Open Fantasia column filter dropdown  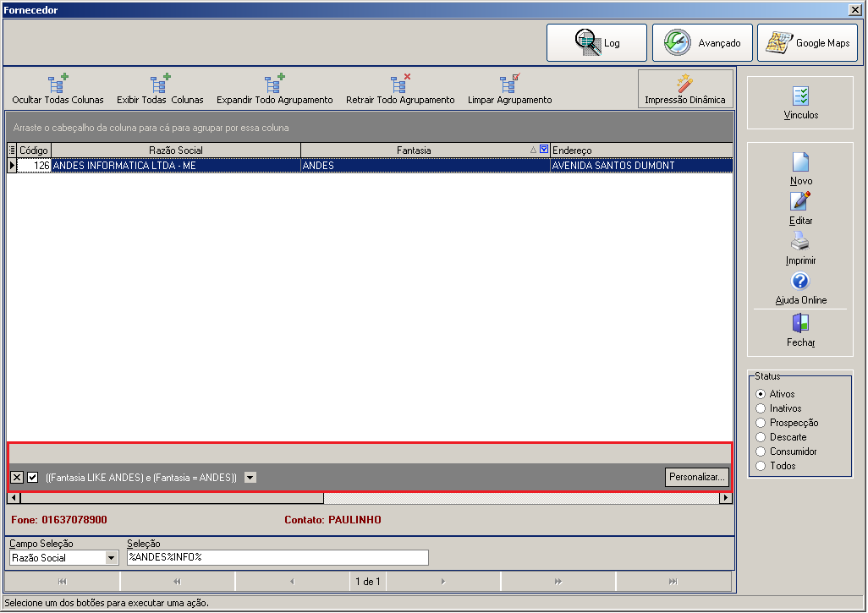pyautogui.click(x=544, y=150)
